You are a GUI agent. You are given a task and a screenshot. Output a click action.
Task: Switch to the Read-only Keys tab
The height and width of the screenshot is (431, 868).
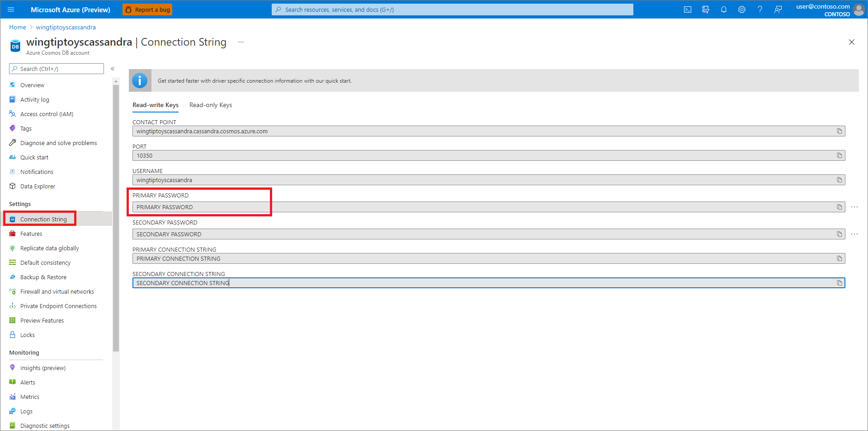pos(211,105)
